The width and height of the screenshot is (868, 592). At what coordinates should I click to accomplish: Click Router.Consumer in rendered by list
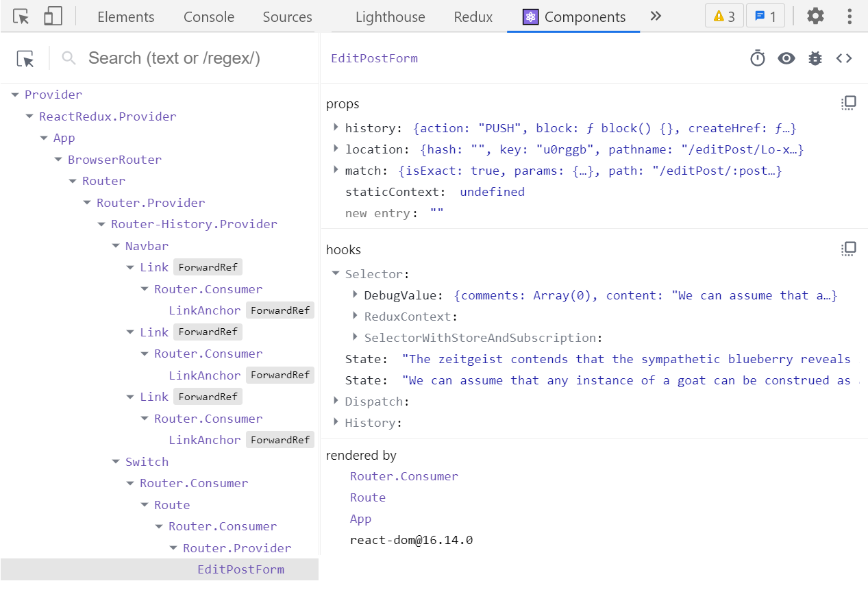(404, 476)
